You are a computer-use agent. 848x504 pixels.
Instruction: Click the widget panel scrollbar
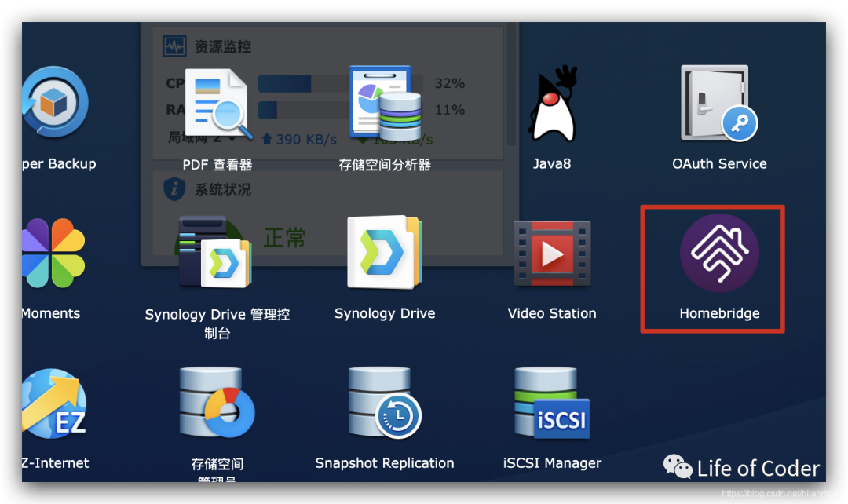point(512,84)
